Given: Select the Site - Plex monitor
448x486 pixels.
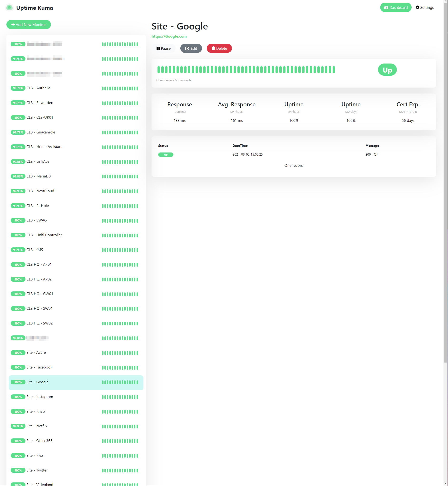Looking at the screenshot, I should tap(76, 456).
